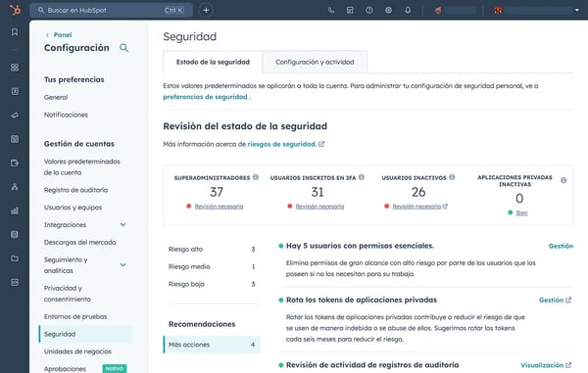Screen dimensions: 588x373
Task: Select Seguridad in settings sidebar
Action: point(85,334)
